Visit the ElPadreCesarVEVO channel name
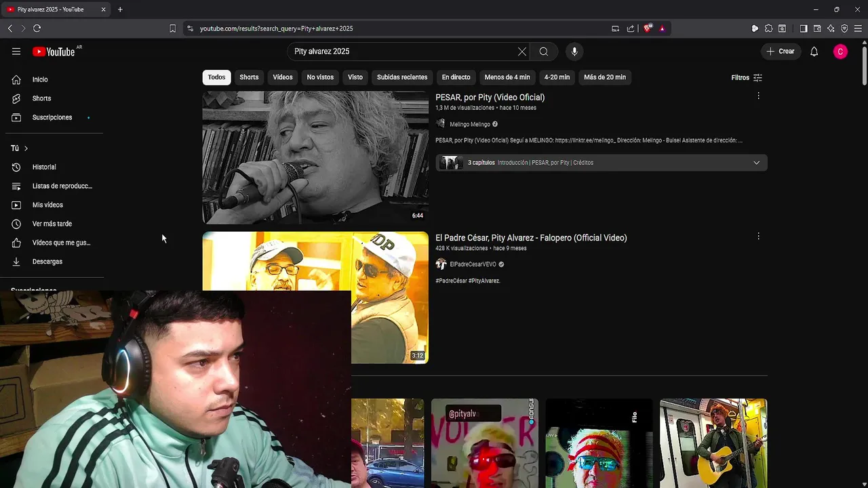 point(473,265)
